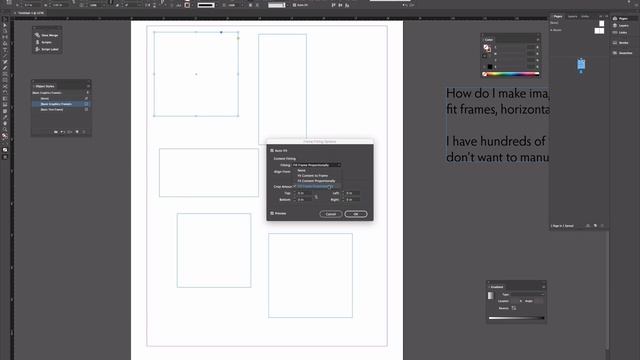Screen dimensions: 640x360
Task: Click the gradient ramp bar
Action: 516,318
